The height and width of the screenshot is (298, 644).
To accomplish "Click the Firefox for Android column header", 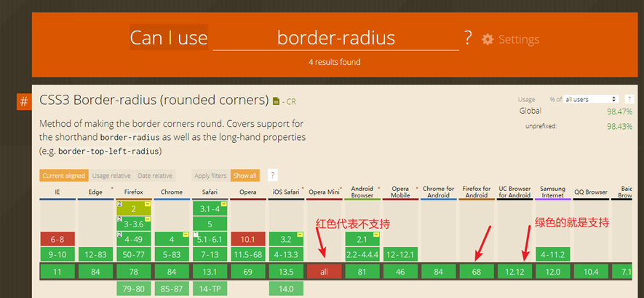I will pyautogui.click(x=477, y=192).
